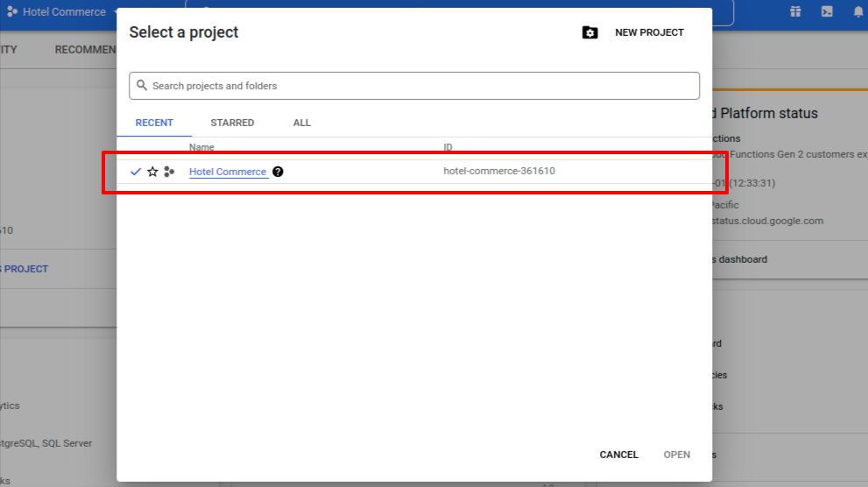Activate Cloud Shell terminal icon in top bar
The width and height of the screenshot is (868, 487).
(x=827, y=11)
